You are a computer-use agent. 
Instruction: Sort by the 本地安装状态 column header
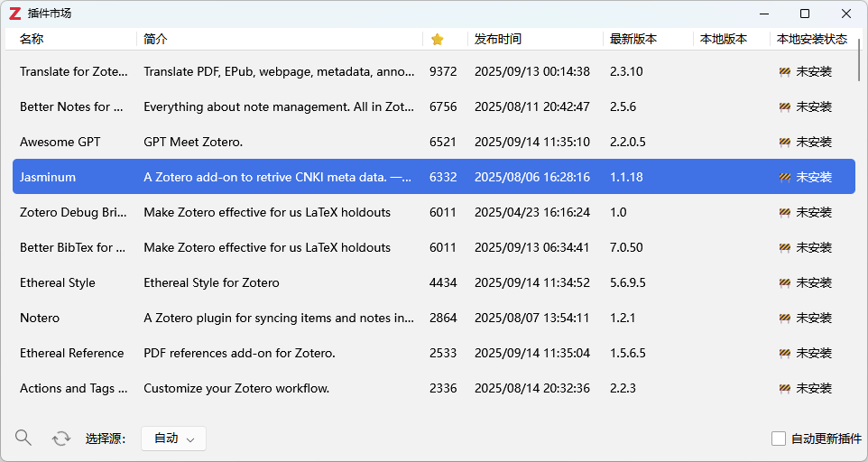811,40
